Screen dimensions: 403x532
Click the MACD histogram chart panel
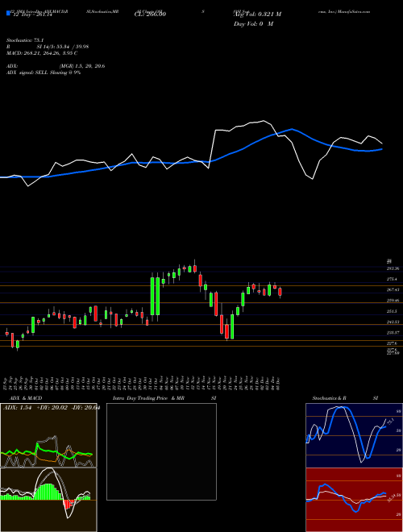tap(48, 500)
